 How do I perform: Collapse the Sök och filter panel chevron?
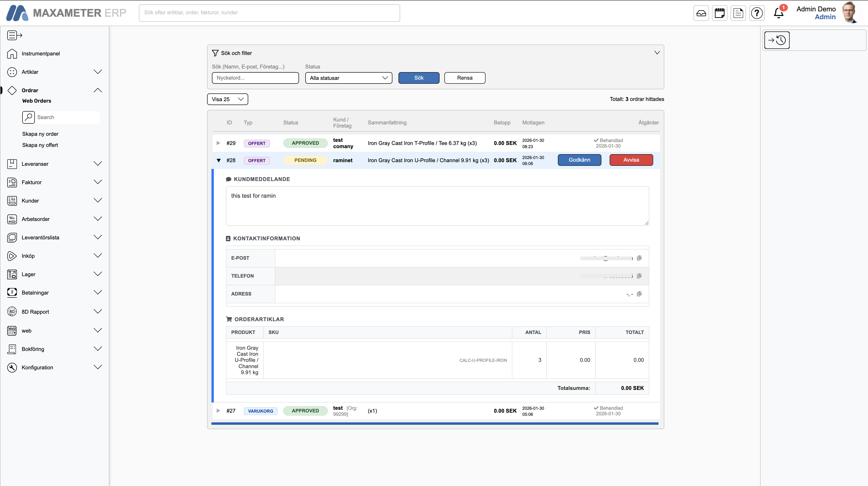coord(656,53)
